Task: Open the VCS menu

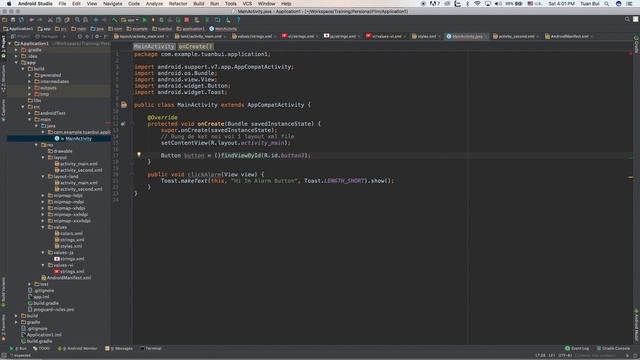Action: [247, 4]
